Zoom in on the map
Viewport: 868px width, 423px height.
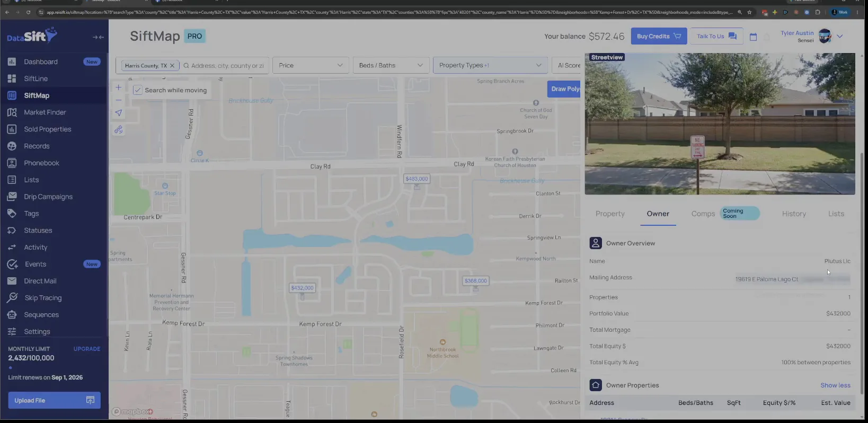[119, 87]
